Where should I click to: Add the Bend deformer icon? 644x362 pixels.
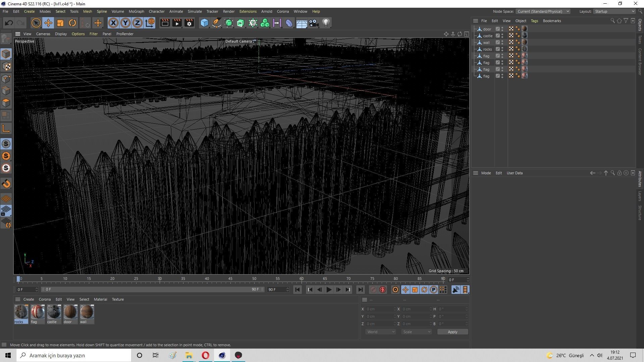[x=289, y=23]
